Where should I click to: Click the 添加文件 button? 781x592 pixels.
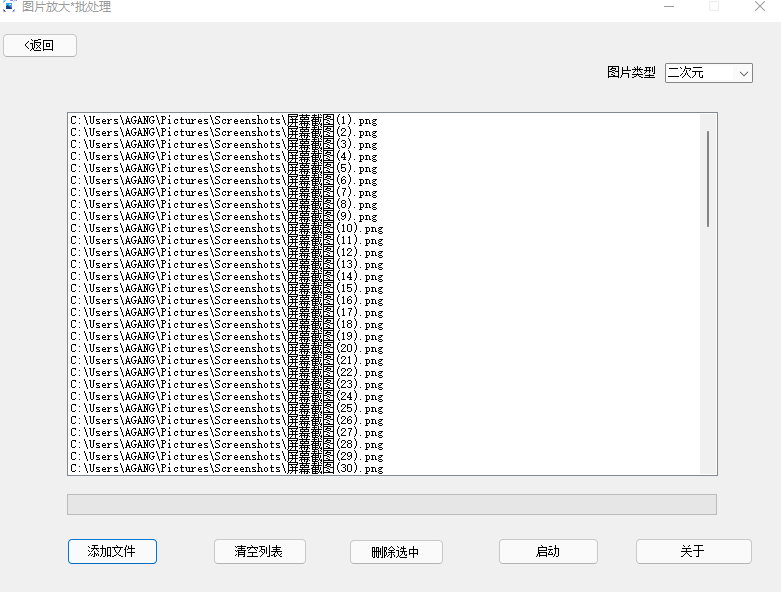[112, 551]
